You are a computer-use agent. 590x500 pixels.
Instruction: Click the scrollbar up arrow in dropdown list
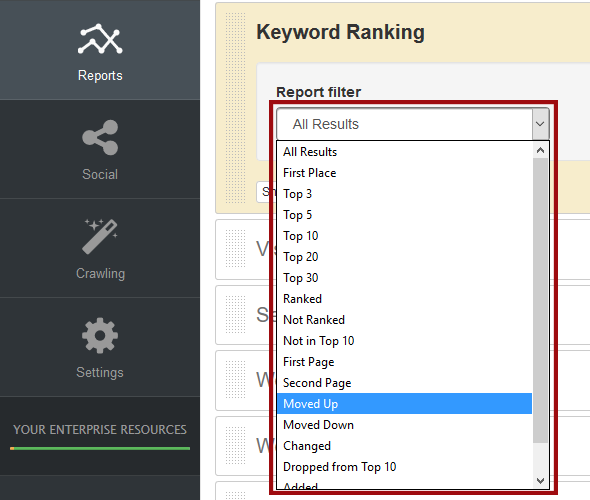pyautogui.click(x=540, y=150)
